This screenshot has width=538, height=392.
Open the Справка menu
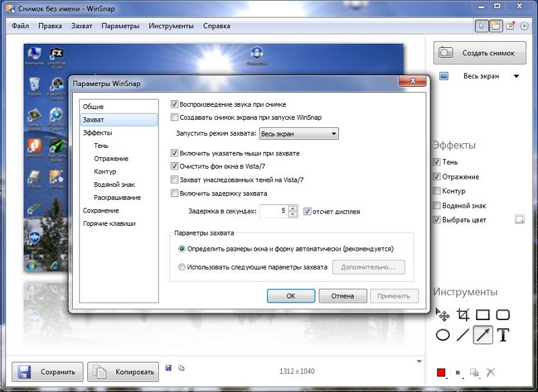point(217,26)
